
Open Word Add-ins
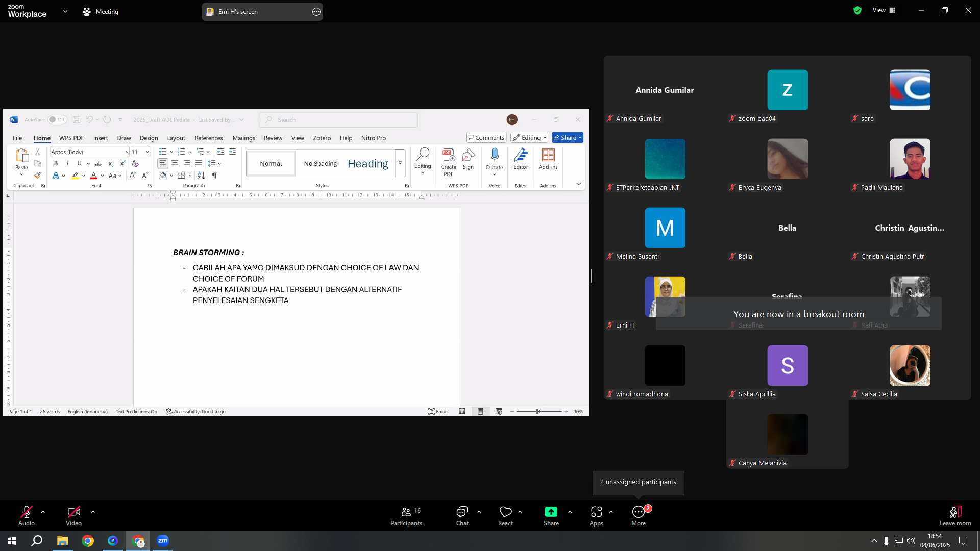[x=548, y=159]
